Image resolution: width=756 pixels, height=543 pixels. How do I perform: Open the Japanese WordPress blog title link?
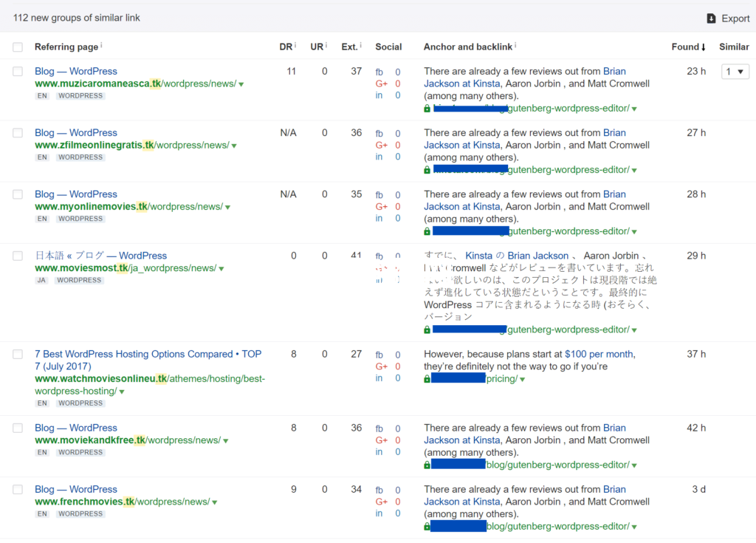(100, 256)
